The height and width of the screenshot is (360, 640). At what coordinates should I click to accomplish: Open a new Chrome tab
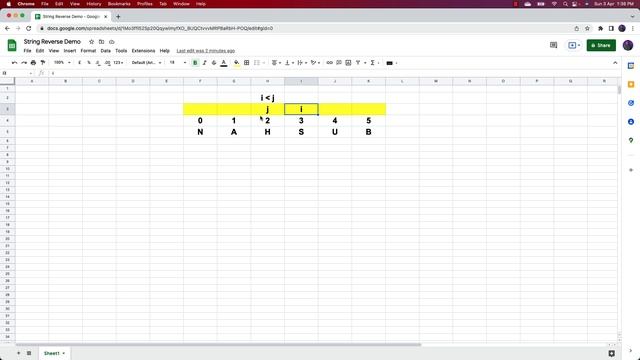click(118, 17)
